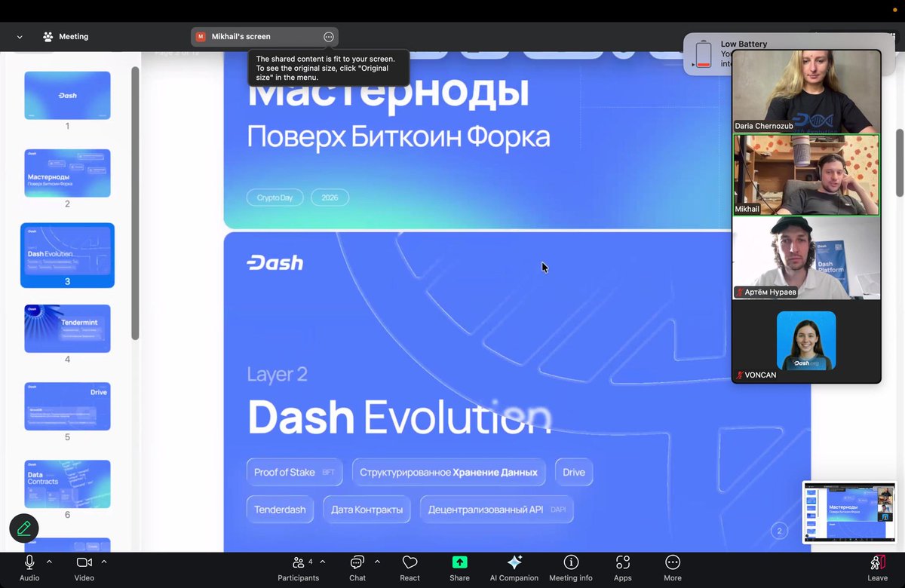Screen dimensions: 905x588
Task: Click the screen preview thumbnail at bottom right
Action: click(x=848, y=513)
